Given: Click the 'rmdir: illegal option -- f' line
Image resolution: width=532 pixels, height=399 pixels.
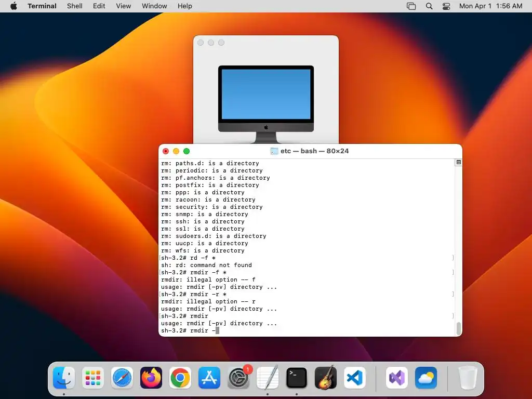Looking at the screenshot, I should (x=208, y=280).
